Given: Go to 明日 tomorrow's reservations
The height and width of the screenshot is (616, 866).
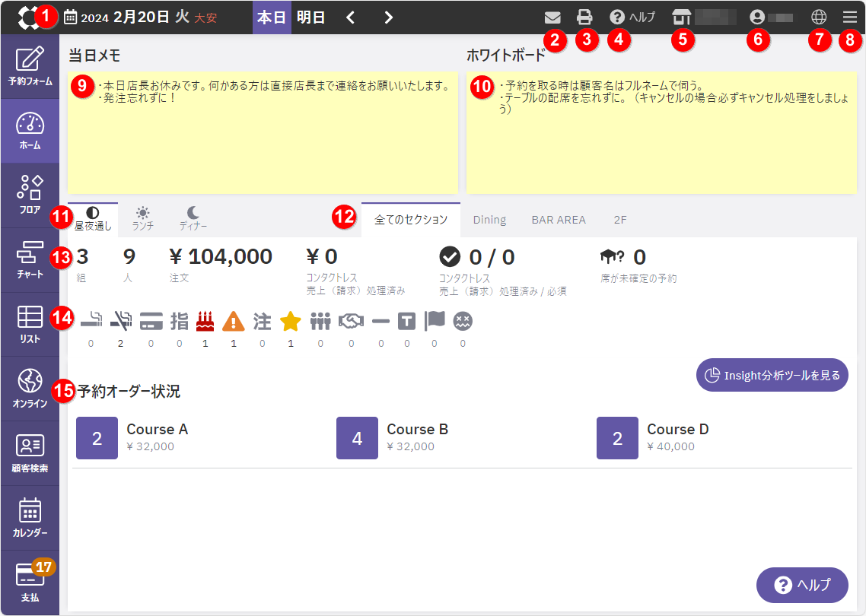Looking at the screenshot, I should pyautogui.click(x=310, y=17).
